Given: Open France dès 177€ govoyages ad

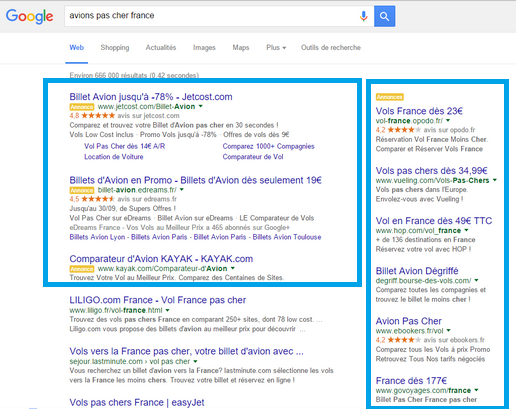Looking at the screenshot, I should click(411, 381).
